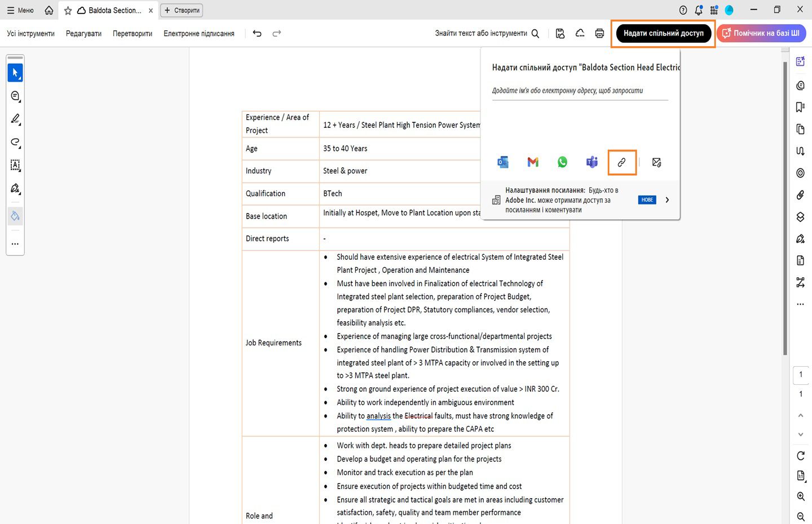Open the bookmarks panel

click(x=800, y=107)
